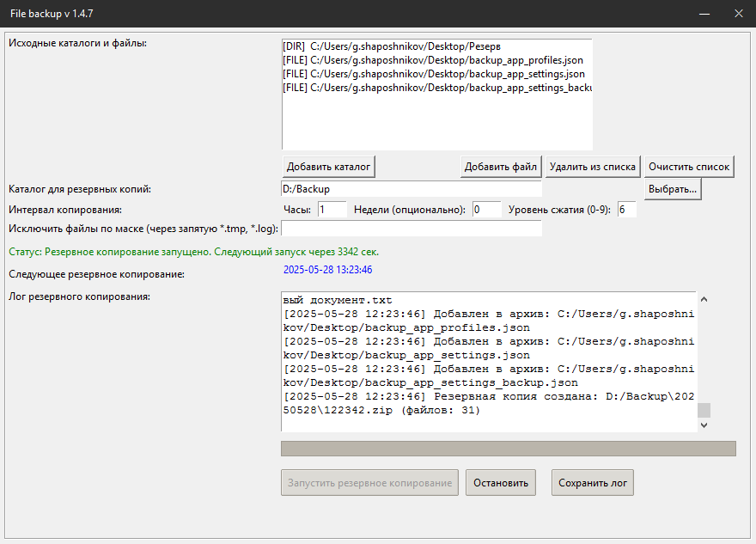Close the File backup window
This screenshot has height=544, width=756.
739,14
